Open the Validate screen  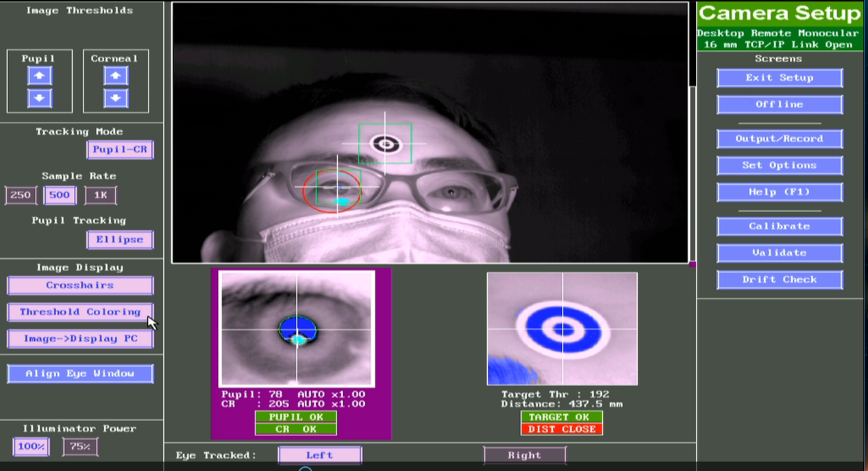click(780, 253)
